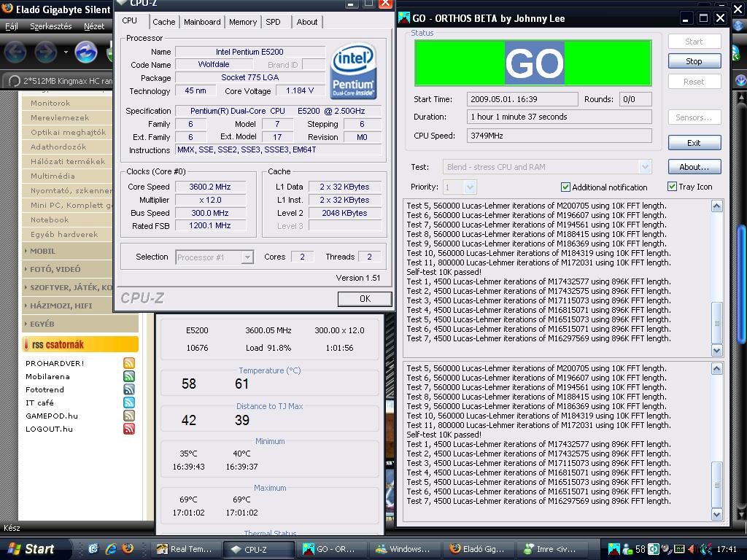This screenshot has height=560, width=747.
Task: Click the Start Time field in ORTHOS
Action: [x=522, y=99]
